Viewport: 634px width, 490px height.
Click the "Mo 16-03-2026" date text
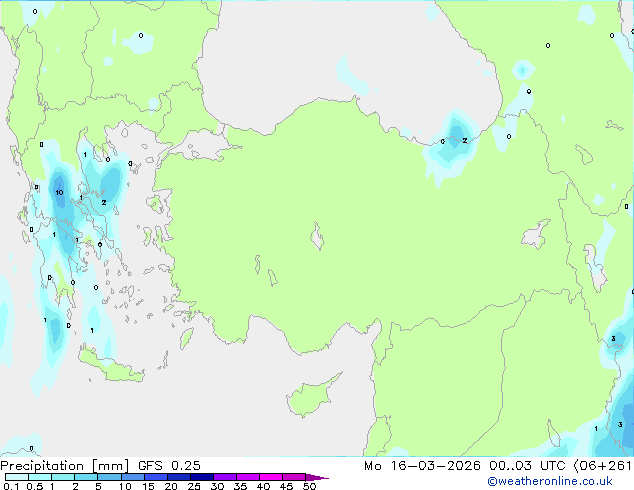tap(422, 465)
